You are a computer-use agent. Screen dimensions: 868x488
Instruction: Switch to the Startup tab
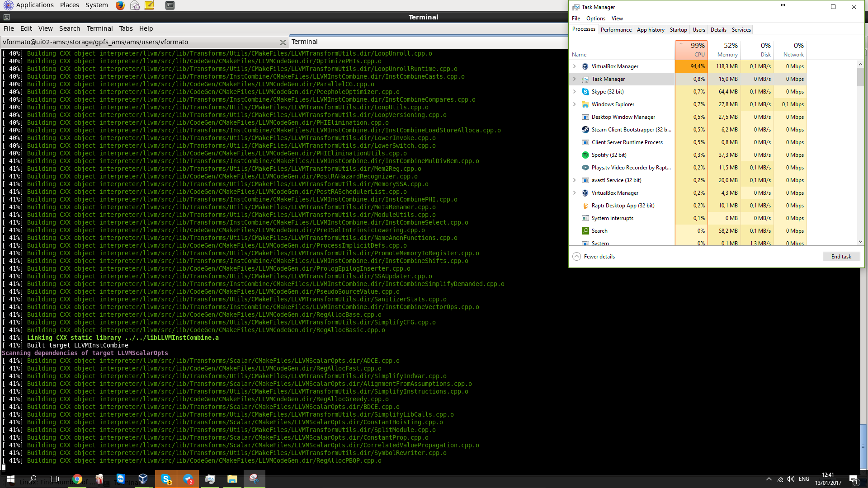pyautogui.click(x=678, y=30)
